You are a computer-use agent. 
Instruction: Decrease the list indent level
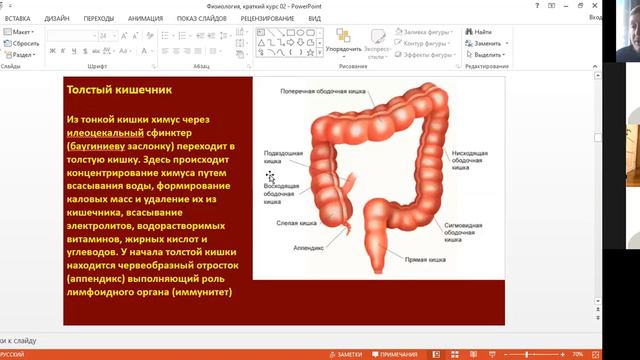click(200, 36)
